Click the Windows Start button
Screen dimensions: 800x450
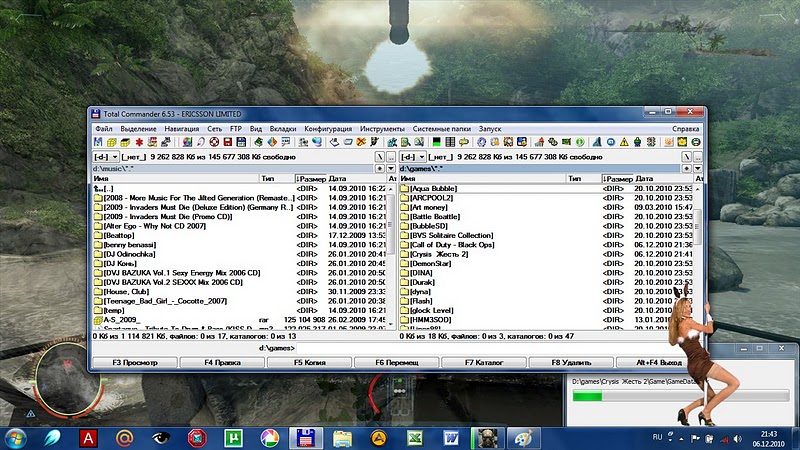(x=17, y=437)
